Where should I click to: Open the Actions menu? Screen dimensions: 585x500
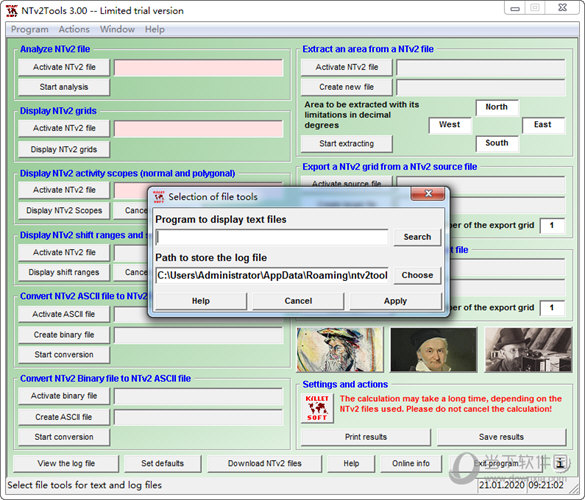pyautogui.click(x=74, y=29)
